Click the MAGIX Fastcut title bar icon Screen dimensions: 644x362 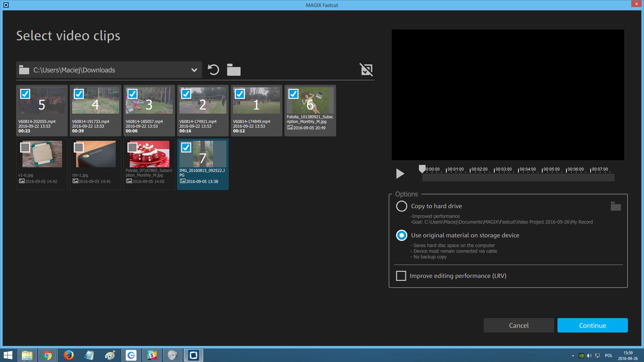(x=6, y=5)
